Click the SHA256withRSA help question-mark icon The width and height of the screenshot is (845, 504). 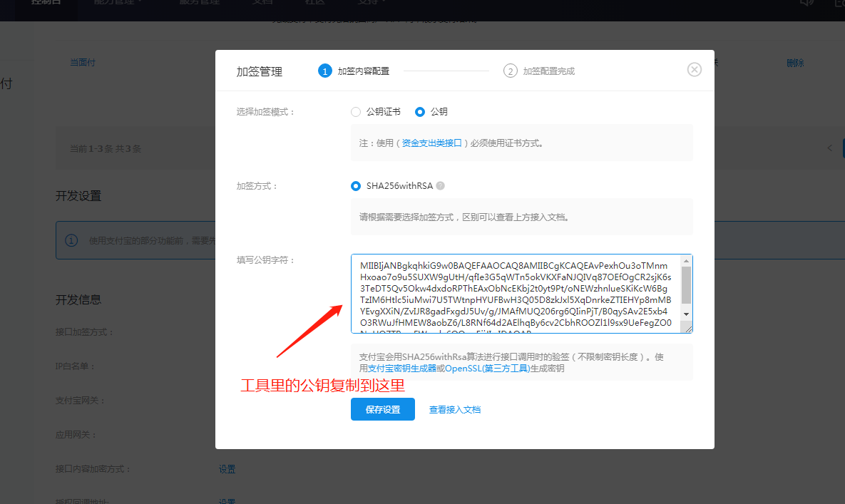[440, 186]
